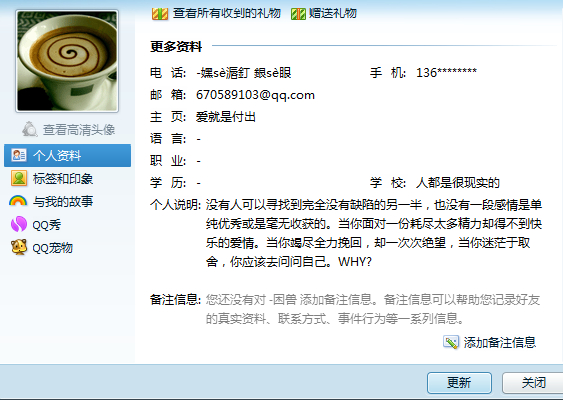The width and height of the screenshot is (563, 400).
Task: Click the purple QQ秀 icon
Action: click(x=19, y=224)
